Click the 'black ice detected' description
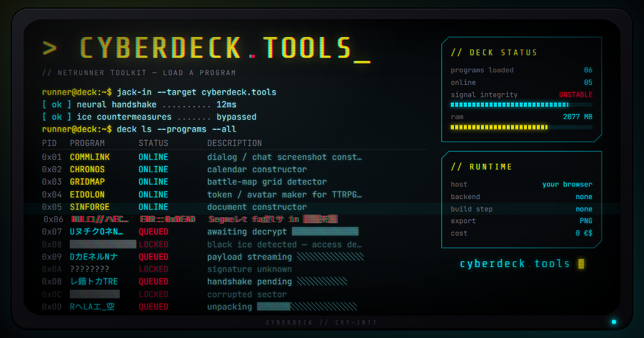This screenshot has width=644, height=338. tap(284, 244)
